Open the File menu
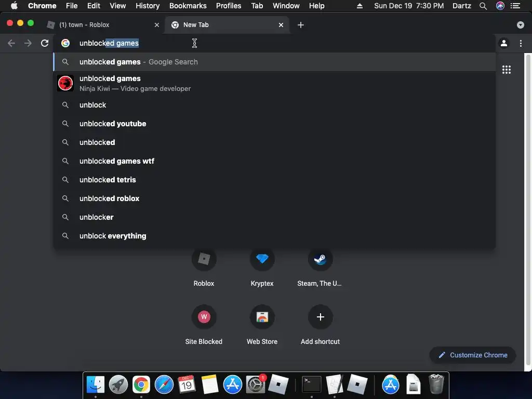This screenshot has width=532, height=399. click(x=72, y=6)
